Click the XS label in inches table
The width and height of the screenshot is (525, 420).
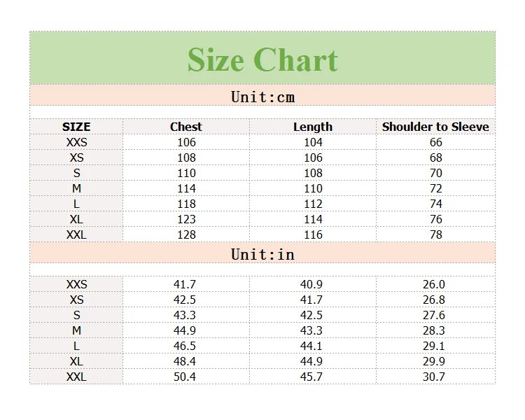[76, 300]
